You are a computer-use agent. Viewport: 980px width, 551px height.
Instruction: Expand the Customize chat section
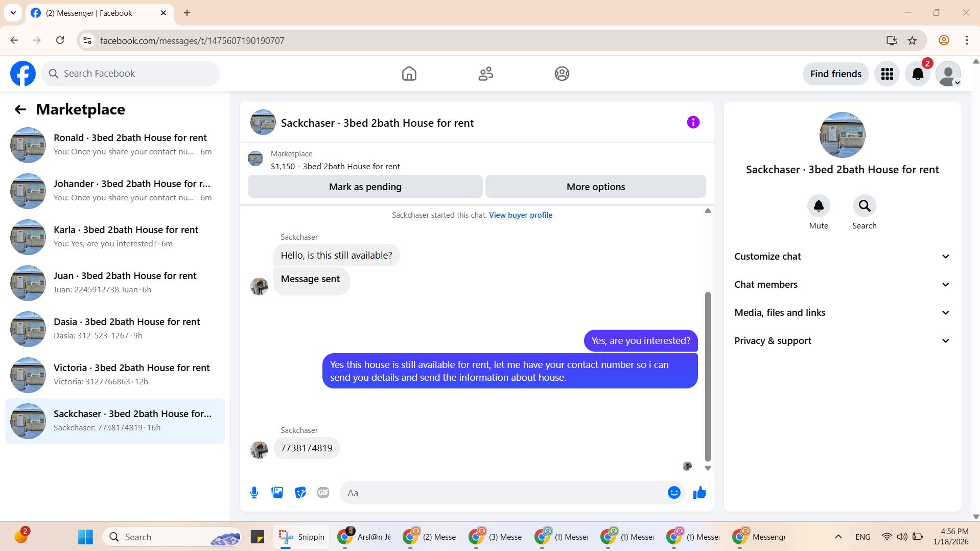point(842,257)
